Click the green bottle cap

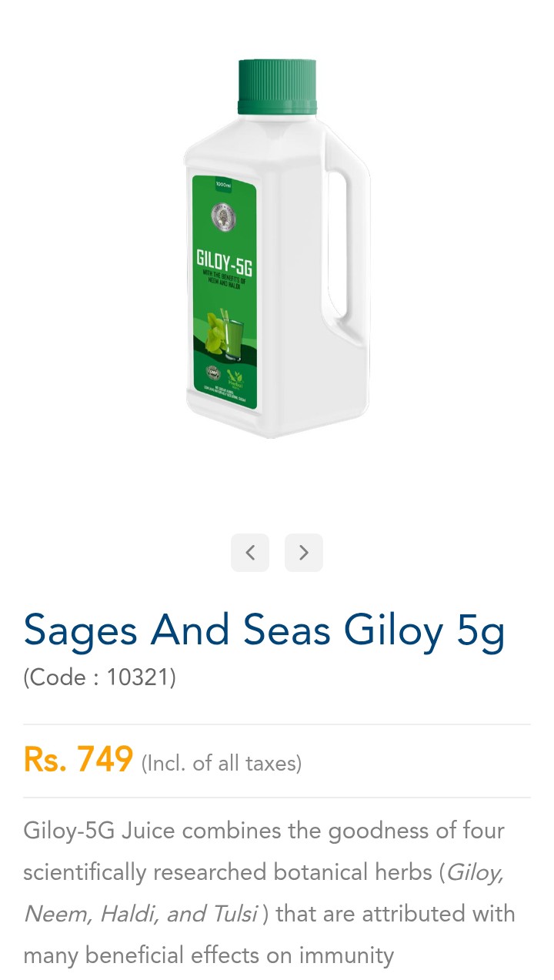click(277, 87)
